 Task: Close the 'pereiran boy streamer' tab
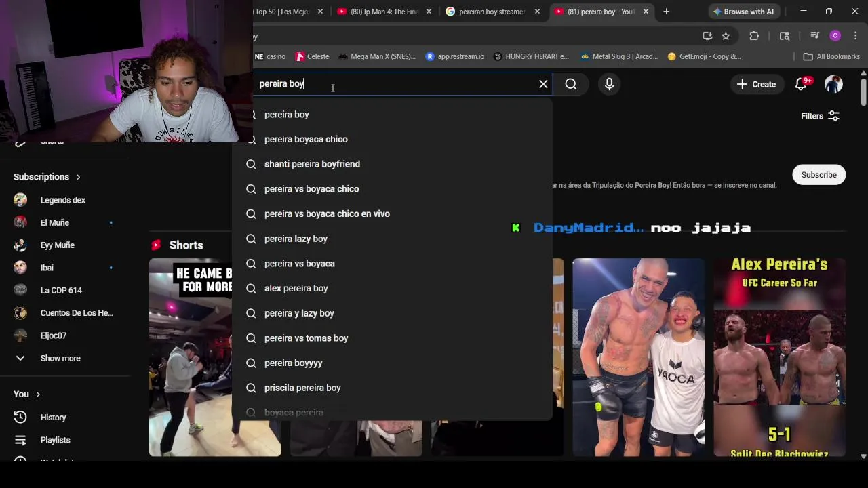point(537,12)
